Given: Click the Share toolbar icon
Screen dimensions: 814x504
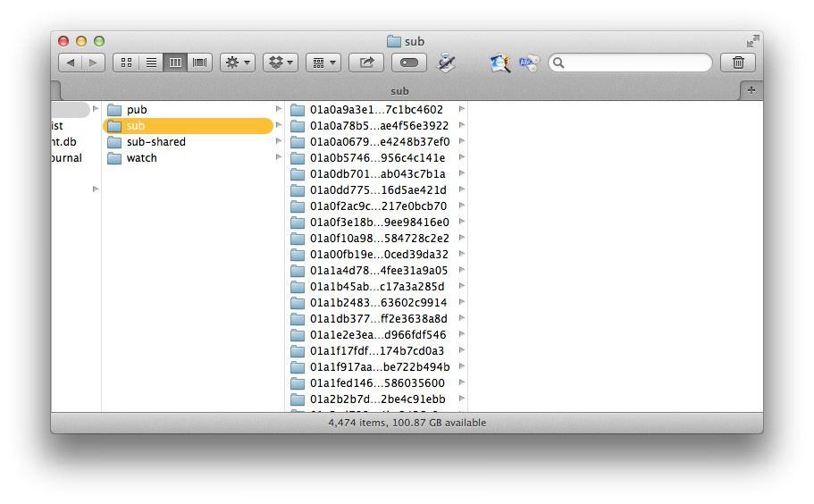Looking at the screenshot, I should [366, 63].
